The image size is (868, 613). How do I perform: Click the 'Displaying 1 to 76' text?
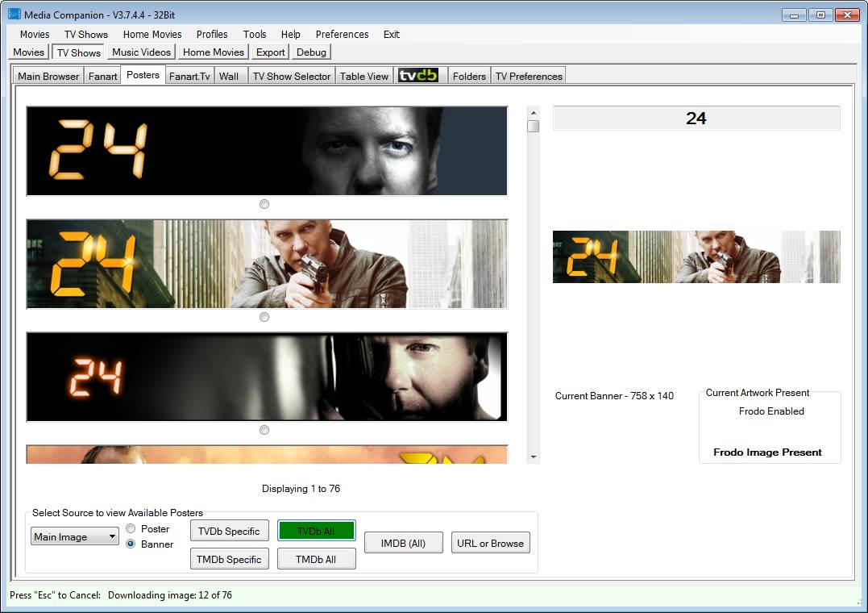[301, 488]
